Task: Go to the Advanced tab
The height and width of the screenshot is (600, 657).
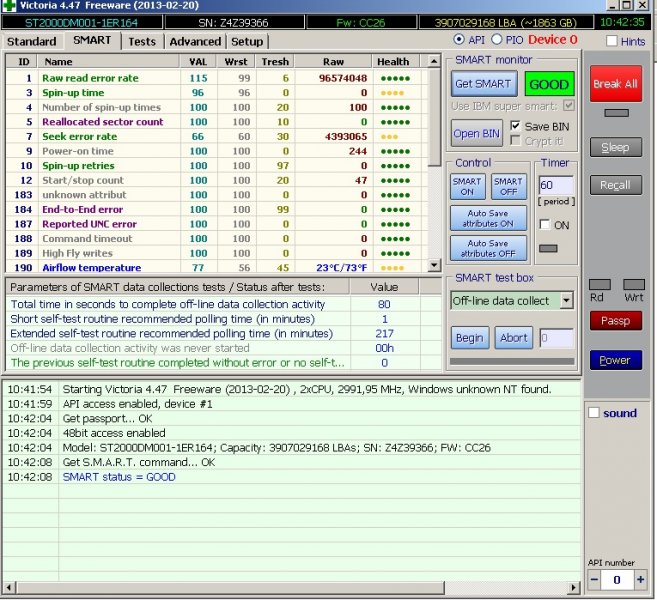Action: pos(195,41)
